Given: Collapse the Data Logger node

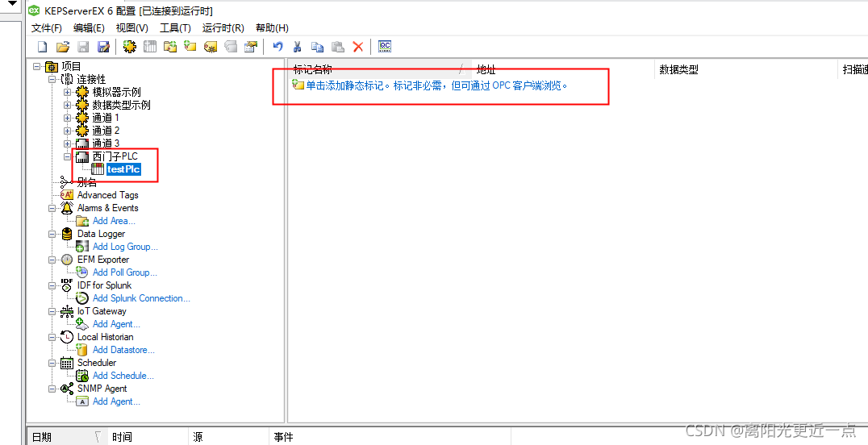Looking at the screenshot, I should [52, 234].
